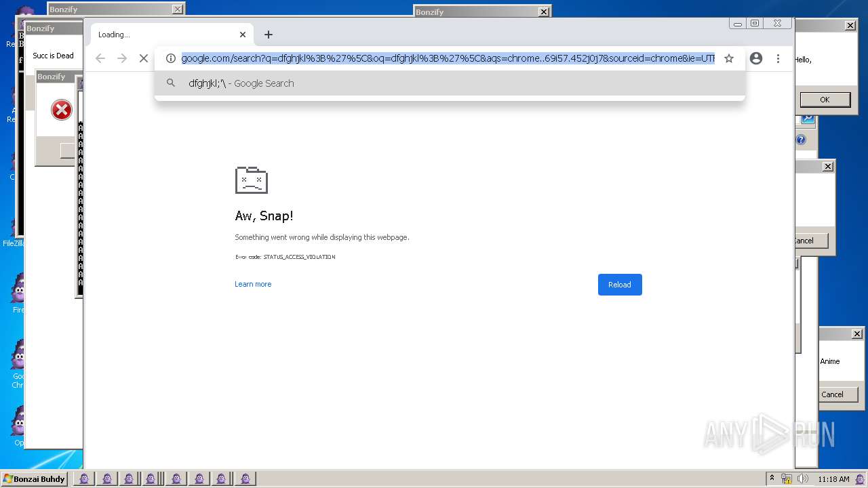Viewport: 868px width, 488px height.
Task: Open the Chrome profile avatar icon
Action: [756, 58]
